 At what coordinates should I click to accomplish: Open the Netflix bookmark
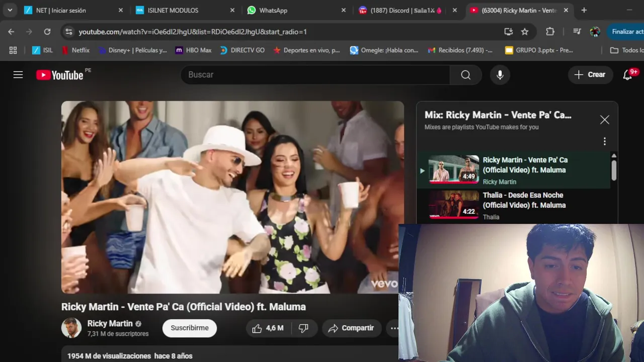coord(75,50)
